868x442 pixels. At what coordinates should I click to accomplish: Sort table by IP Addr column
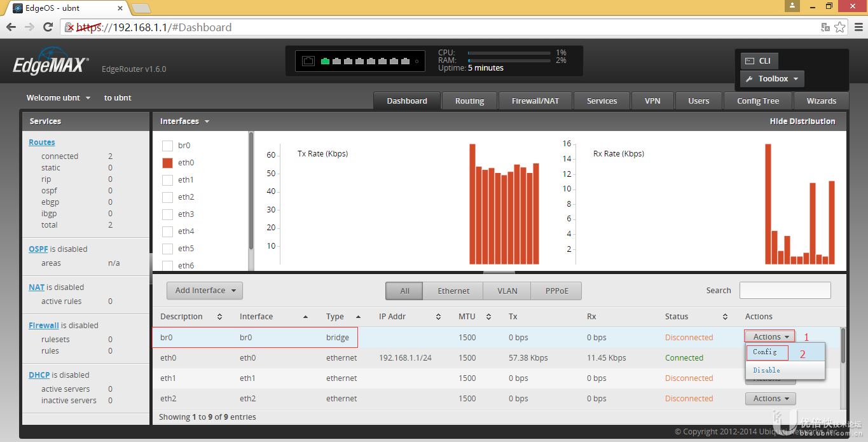(x=410, y=317)
